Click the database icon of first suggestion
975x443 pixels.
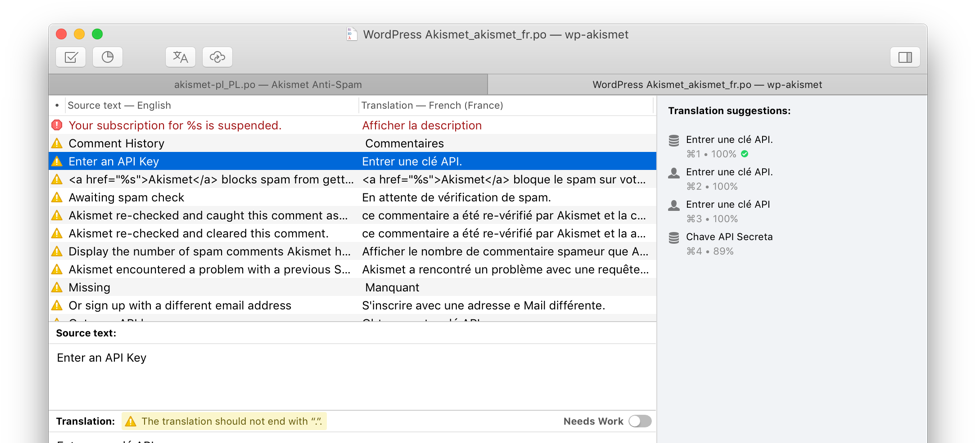673,141
